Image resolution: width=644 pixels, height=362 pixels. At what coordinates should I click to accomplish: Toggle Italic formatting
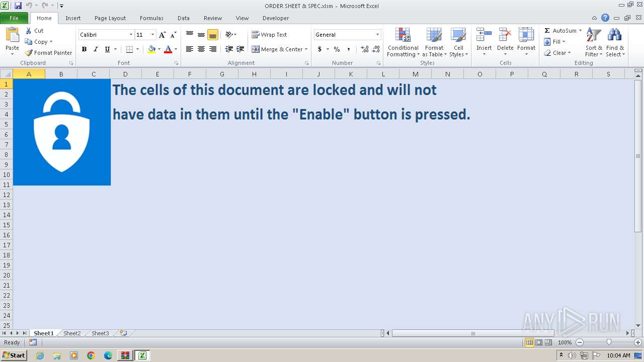click(96, 49)
